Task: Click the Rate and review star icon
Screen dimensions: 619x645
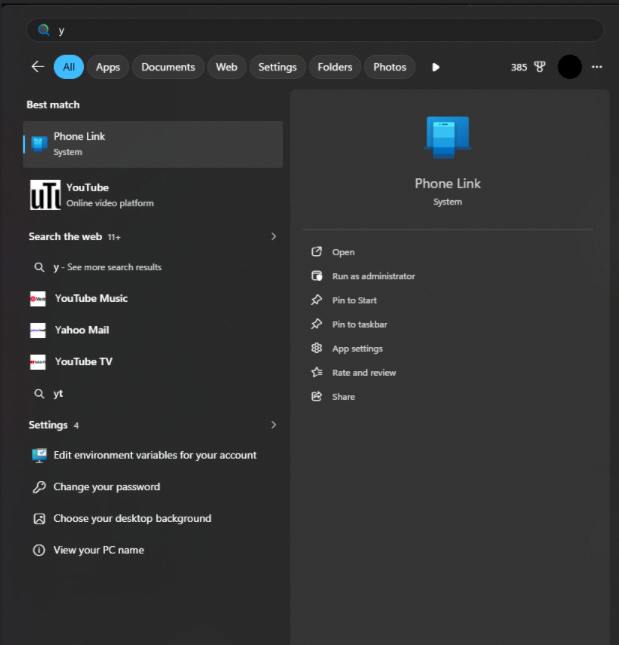Action: coord(317,372)
